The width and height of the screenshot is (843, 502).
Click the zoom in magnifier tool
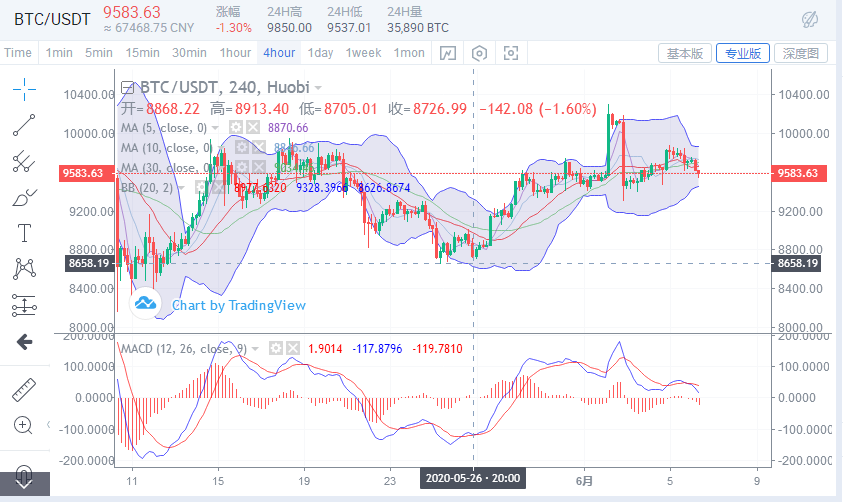click(24, 425)
